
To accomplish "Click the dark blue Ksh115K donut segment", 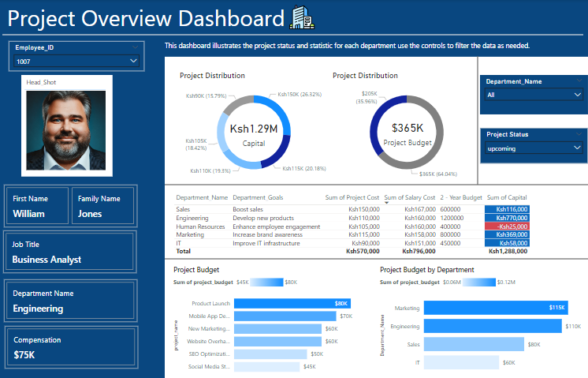I will [x=279, y=153].
